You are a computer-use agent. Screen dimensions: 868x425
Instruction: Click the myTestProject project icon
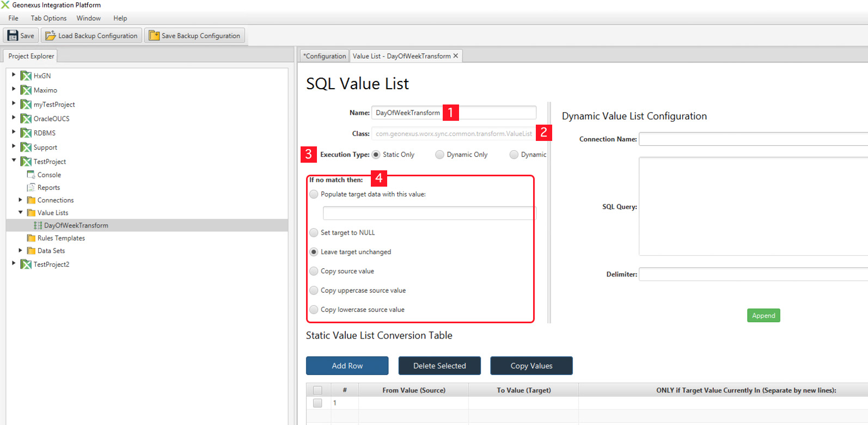click(26, 104)
